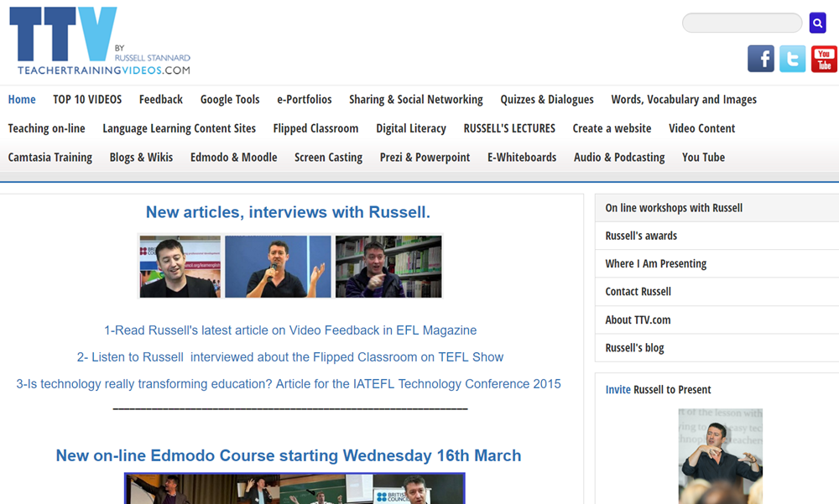839x504 pixels.
Task: Open RUSSELL'S LECTURES menu item
Action: pos(509,128)
